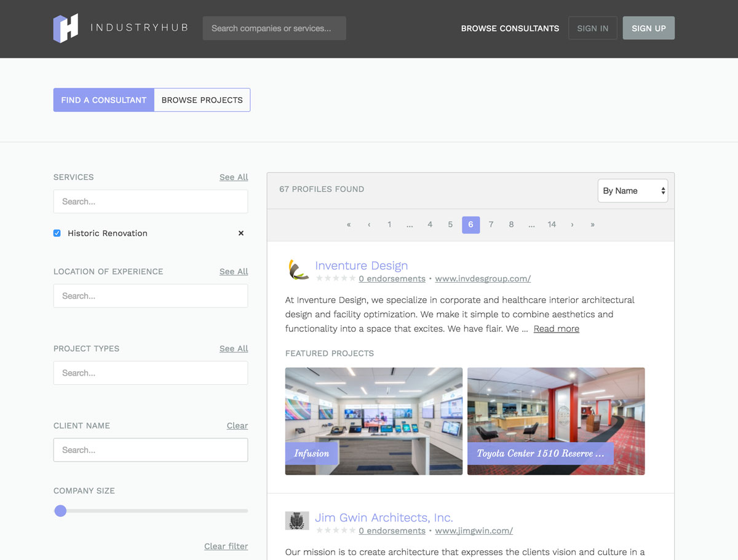Open the Infusion featured project thumbnail
This screenshot has width=738, height=560.
(x=374, y=421)
